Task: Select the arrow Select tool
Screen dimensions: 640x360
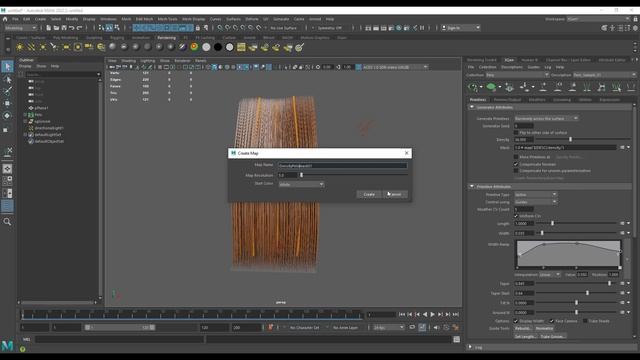Action: [x=7, y=67]
